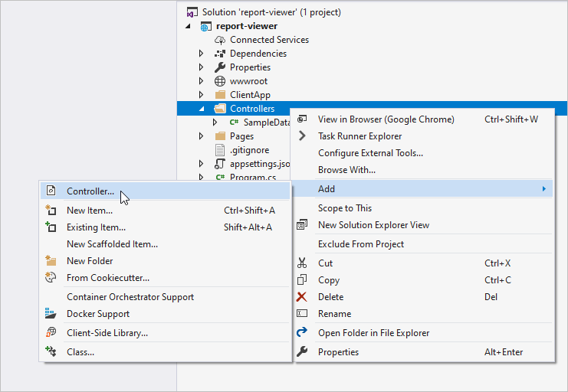Select the report-viewer project node
The height and width of the screenshot is (392, 568).
(x=247, y=26)
